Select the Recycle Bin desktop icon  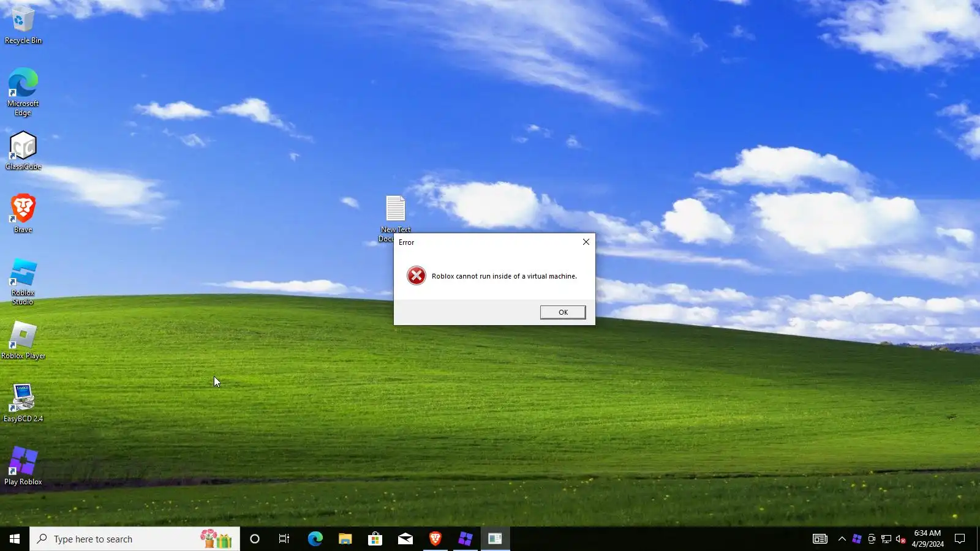point(23,24)
